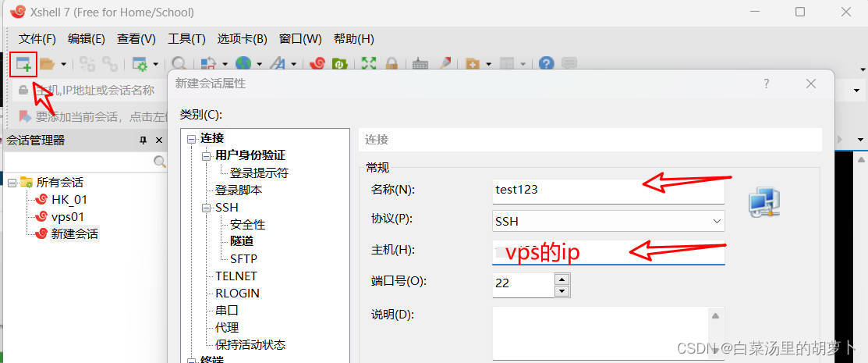Select 登录脚本 in the category tree
This screenshot has height=363, width=868.
click(x=239, y=190)
